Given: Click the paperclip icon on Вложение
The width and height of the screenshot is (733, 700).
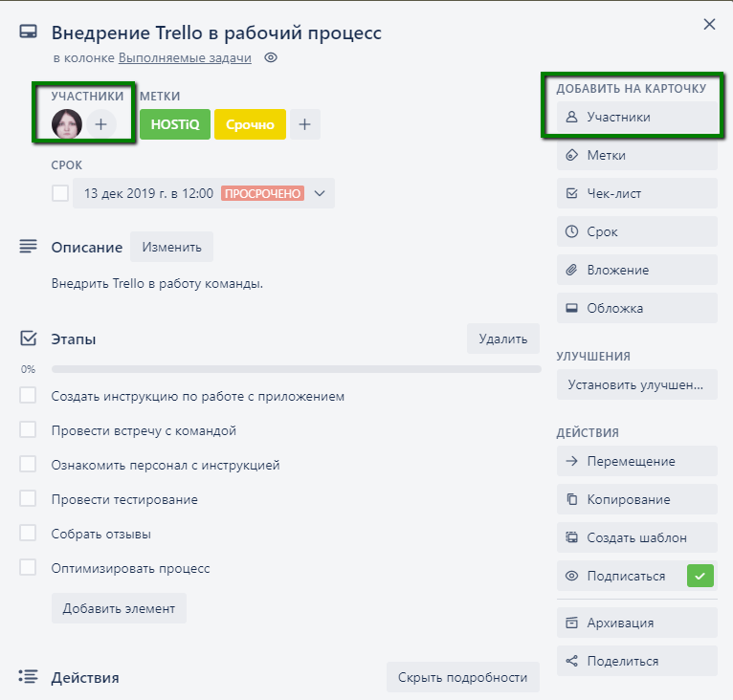Looking at the screenshot, I should (571, 270).
